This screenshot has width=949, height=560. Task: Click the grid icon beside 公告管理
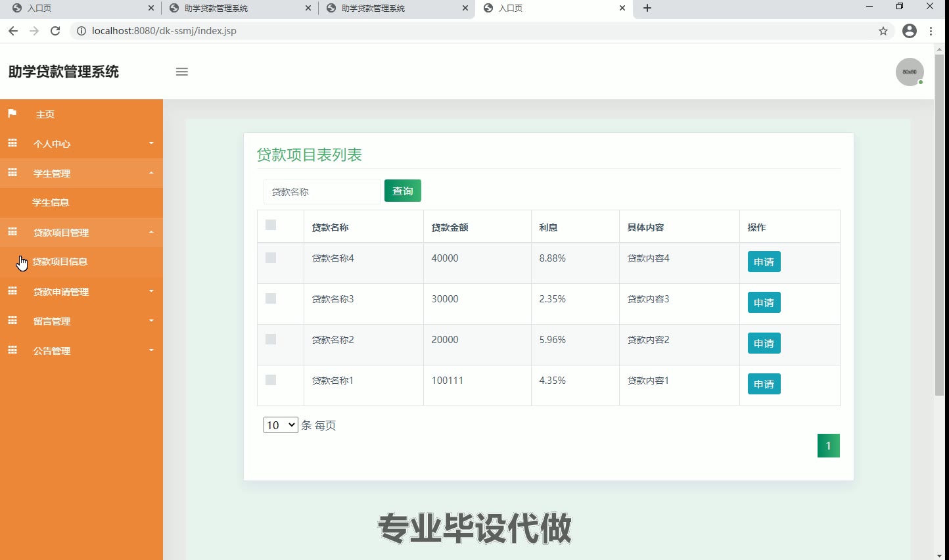coord(12,350)
